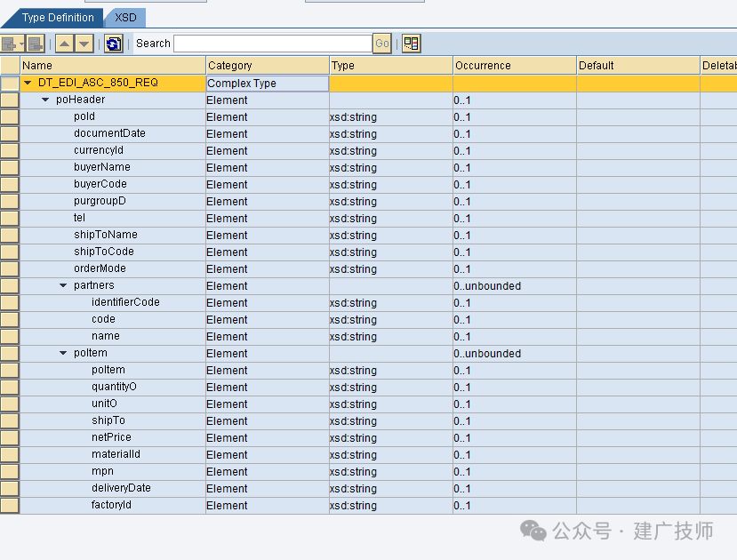Select the poId element name

tap(84, 116)
